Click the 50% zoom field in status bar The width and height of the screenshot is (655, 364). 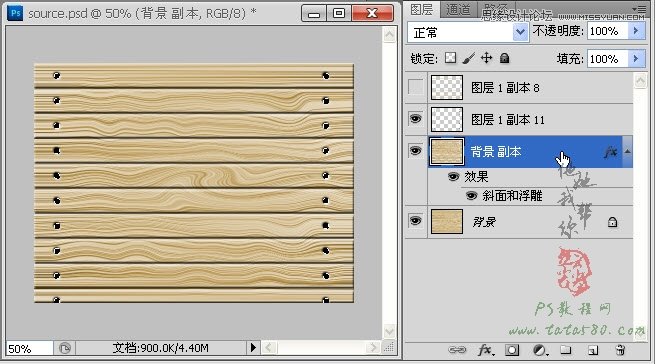[29, 348]
